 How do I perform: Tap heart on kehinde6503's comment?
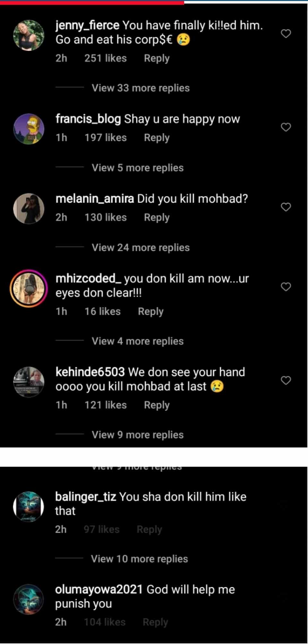[286, 381]
